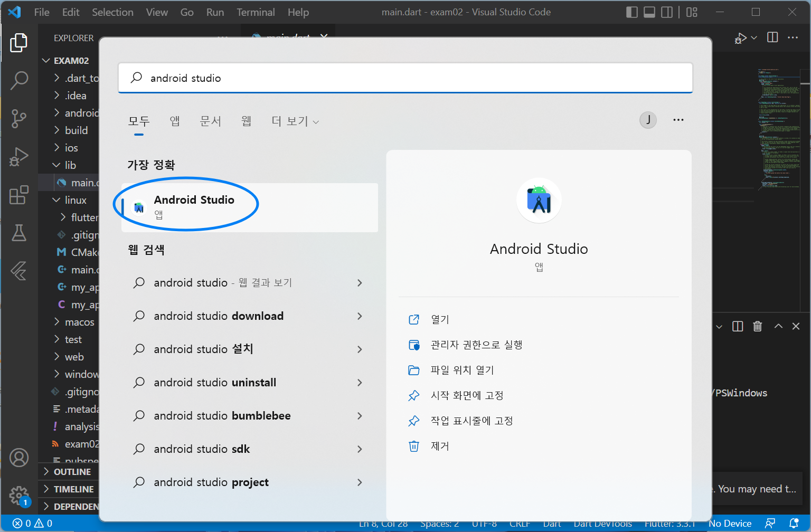This screenshot has height=532, width=811.
Task: Click the large Android Studio icon in preview
Action: pyautogui.click(x=539, y=201)
